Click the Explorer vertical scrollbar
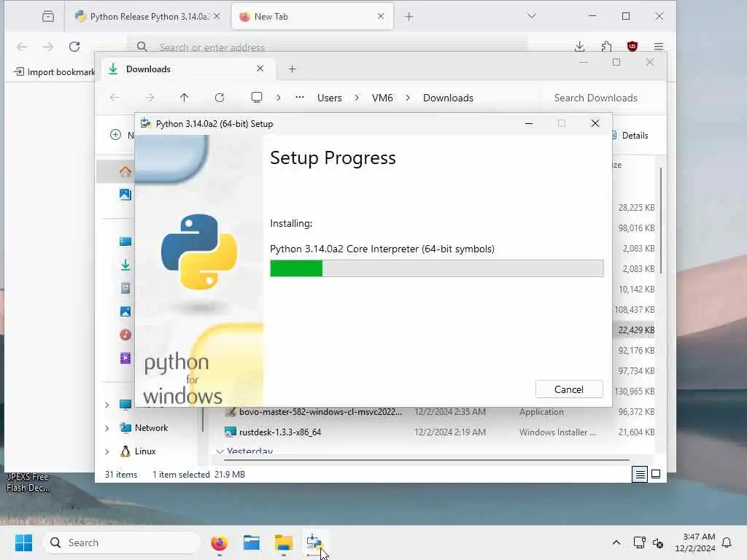This screenshot has width=747, height=560. coord(661,220)
